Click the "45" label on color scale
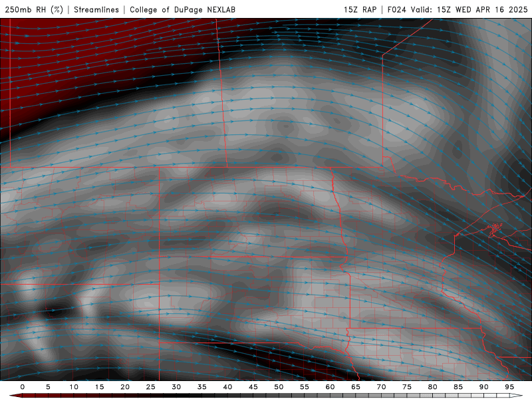Screen dimensions: 532x399 (253, 387)
